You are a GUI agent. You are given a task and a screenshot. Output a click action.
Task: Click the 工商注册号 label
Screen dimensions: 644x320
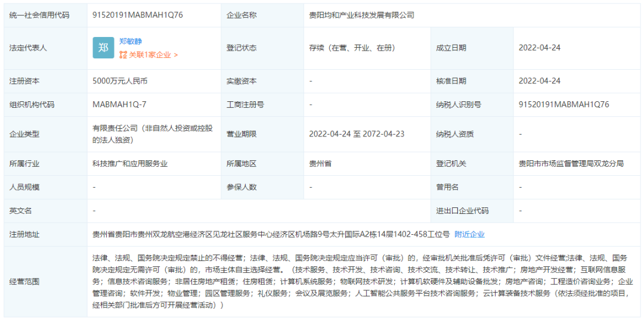(x=245, y=105)
